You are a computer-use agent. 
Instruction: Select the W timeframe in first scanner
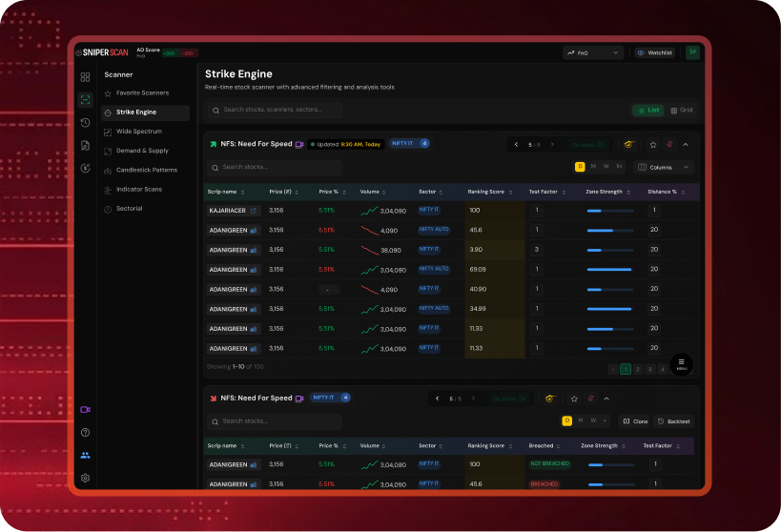pos(606,167)
